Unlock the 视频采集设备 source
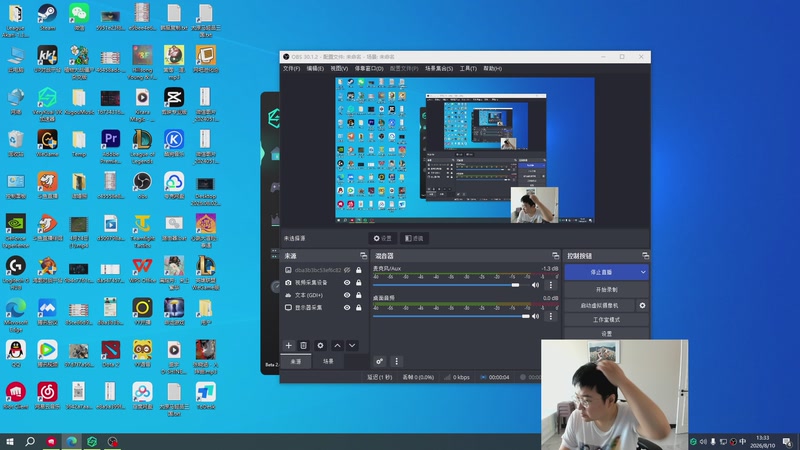Screen dimensions: 800x450 359,282
